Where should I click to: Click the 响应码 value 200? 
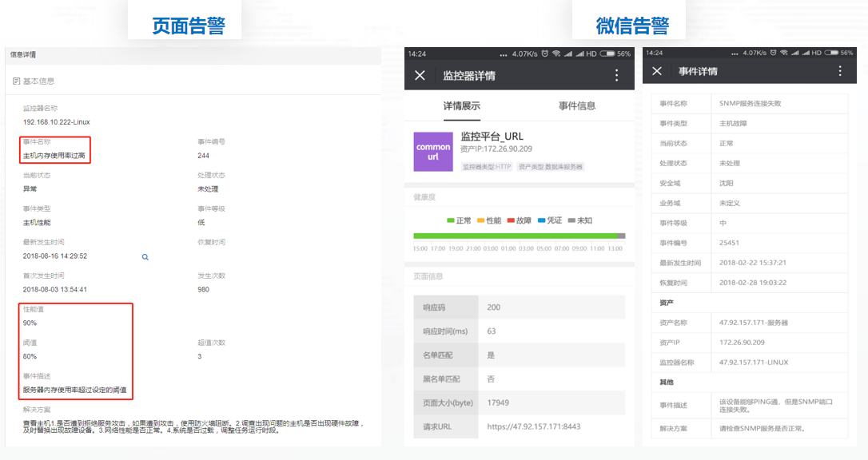[494, 307]
